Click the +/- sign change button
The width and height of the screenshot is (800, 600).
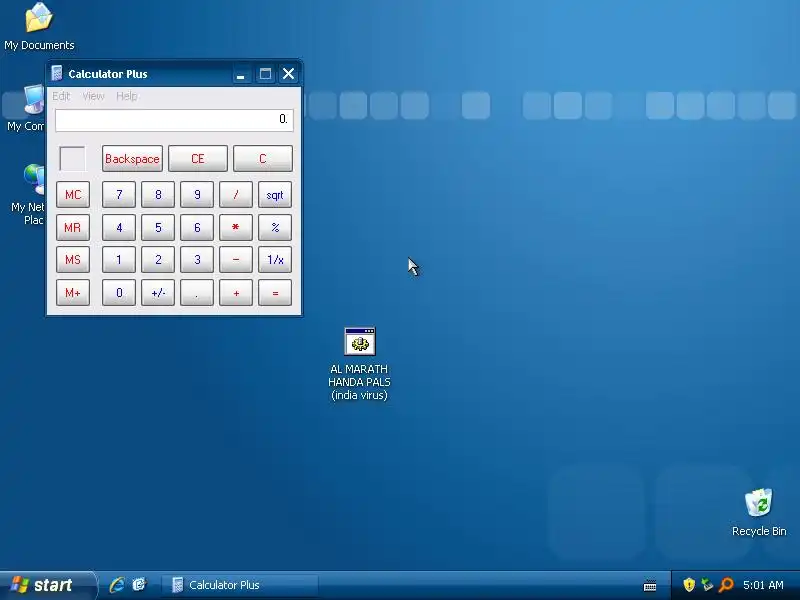[x=158, y=292]
